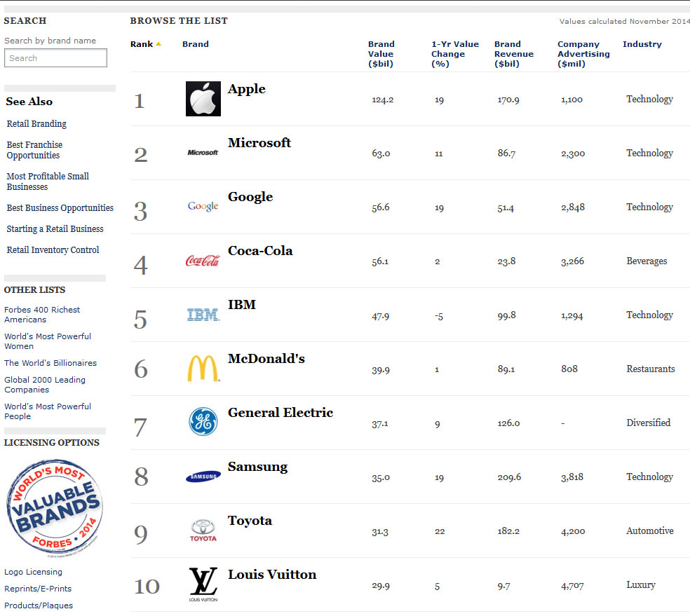Click General Electric's Diversified industry cell

(x=649, y=423)
